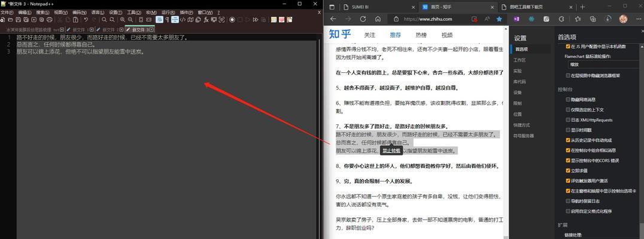This screenshot has height=239, width=644.
Task: Close 新文件 3 tab in Notepad++
Action: coord(151,29)
